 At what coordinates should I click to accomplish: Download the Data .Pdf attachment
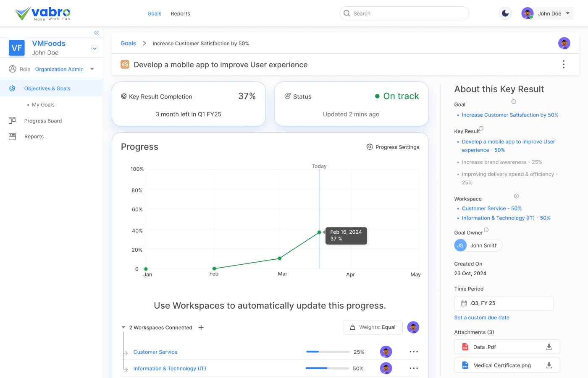tap(549, 347)
